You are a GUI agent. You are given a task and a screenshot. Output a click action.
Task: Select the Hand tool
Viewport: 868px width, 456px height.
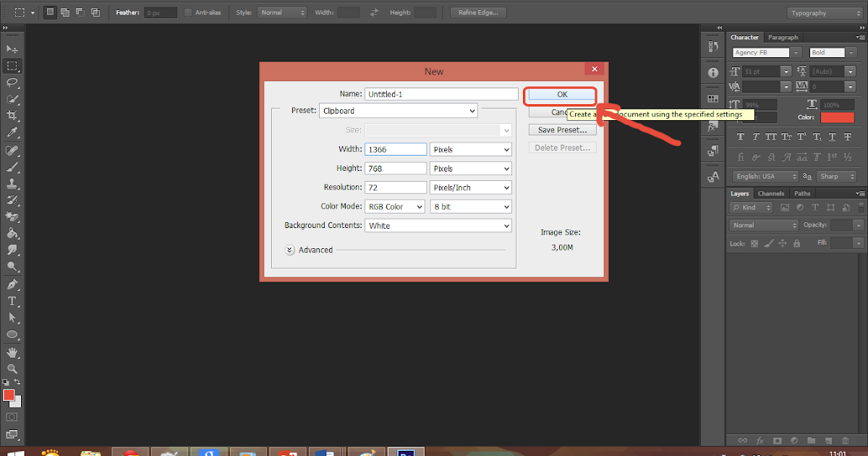12,352
